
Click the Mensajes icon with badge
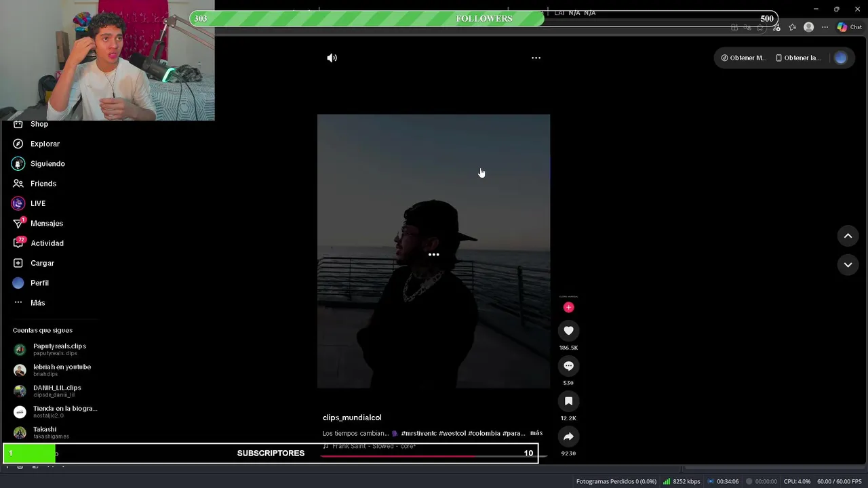coord(18,223)
